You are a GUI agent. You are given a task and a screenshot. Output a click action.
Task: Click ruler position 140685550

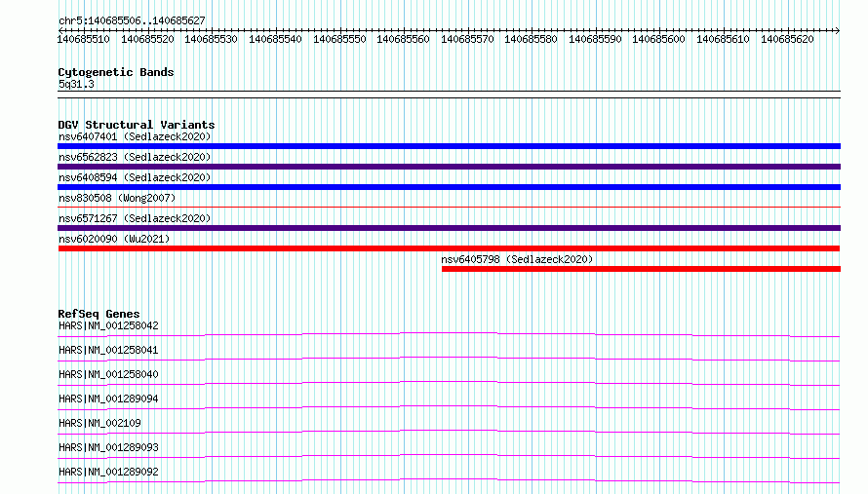(x=339, y=39)
